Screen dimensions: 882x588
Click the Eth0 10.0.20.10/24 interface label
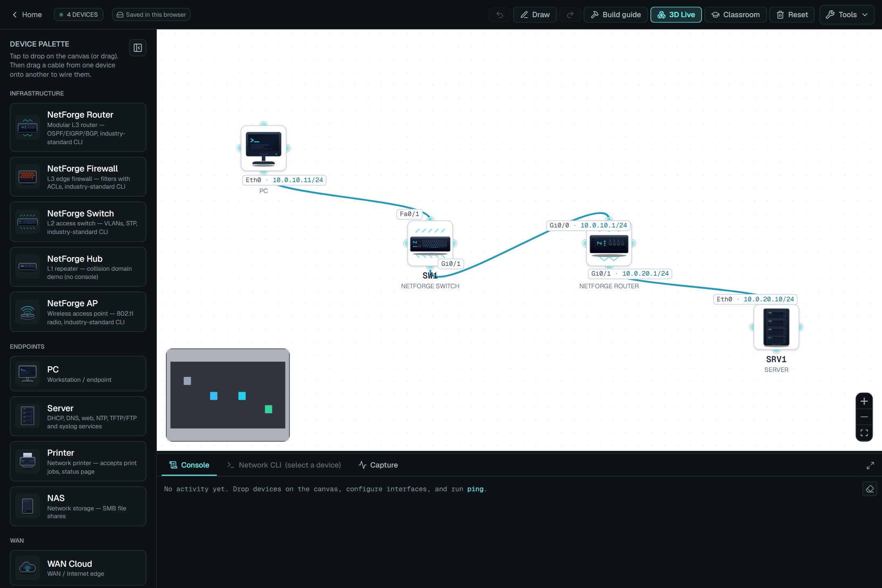coord(755,299)
